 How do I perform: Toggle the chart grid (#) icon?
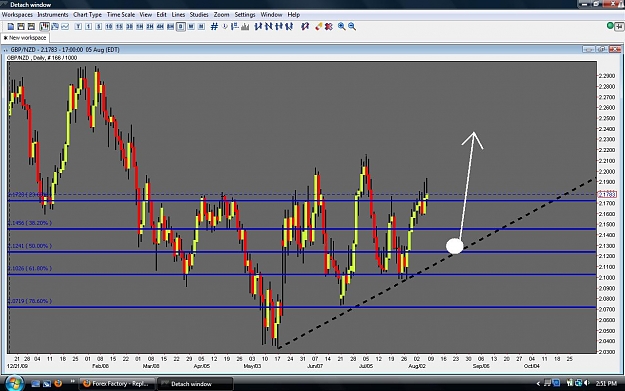214,27
